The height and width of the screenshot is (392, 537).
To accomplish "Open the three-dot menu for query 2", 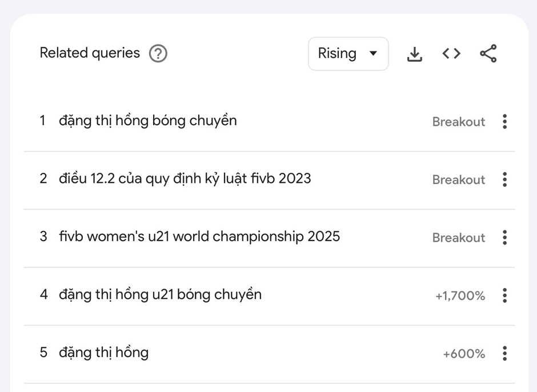I will pyautogui.click(x=504, y=179).
